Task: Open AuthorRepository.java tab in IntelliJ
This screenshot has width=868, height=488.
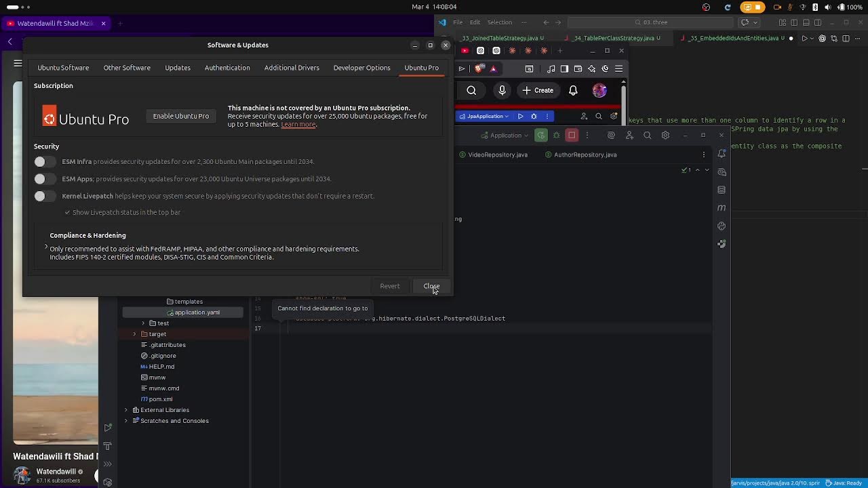Action: coord(580,155)
